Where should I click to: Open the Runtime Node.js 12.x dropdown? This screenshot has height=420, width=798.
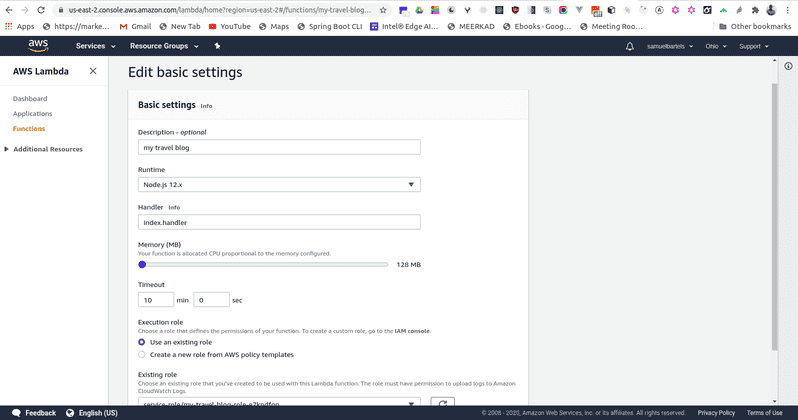click(279, 185)
